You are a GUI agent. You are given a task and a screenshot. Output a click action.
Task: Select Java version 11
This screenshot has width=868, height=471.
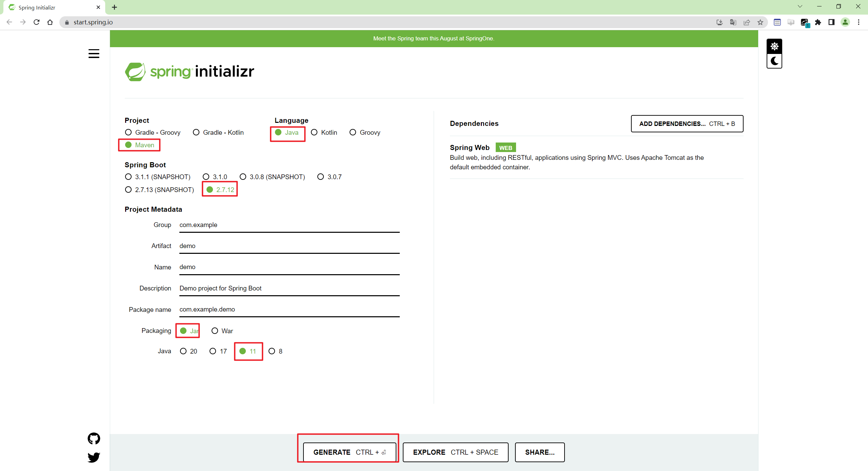[248, 351]
